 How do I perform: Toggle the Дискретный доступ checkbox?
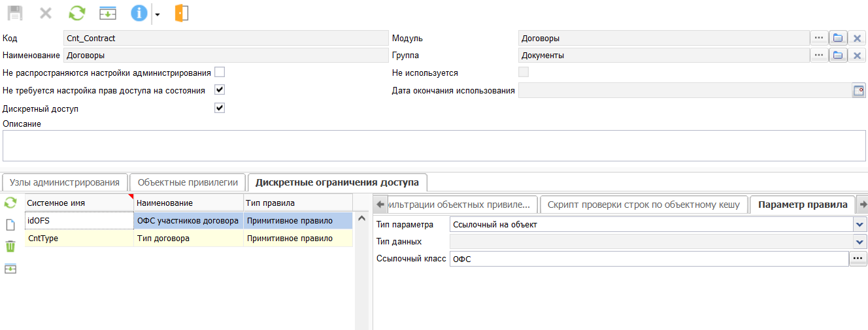220,108
